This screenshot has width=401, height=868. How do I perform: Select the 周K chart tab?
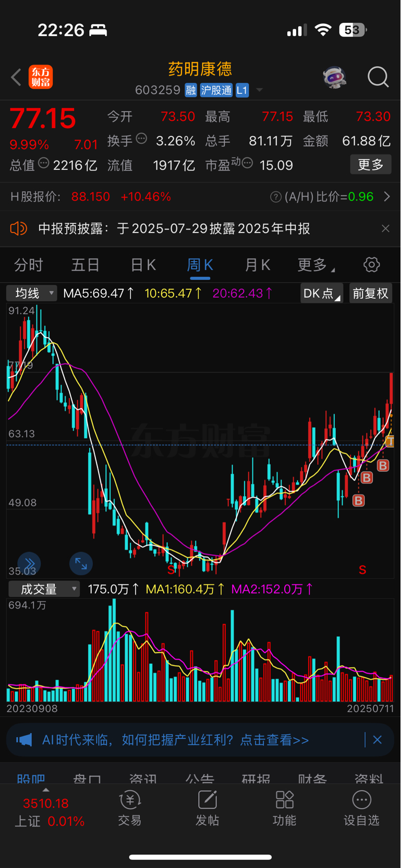200,265
